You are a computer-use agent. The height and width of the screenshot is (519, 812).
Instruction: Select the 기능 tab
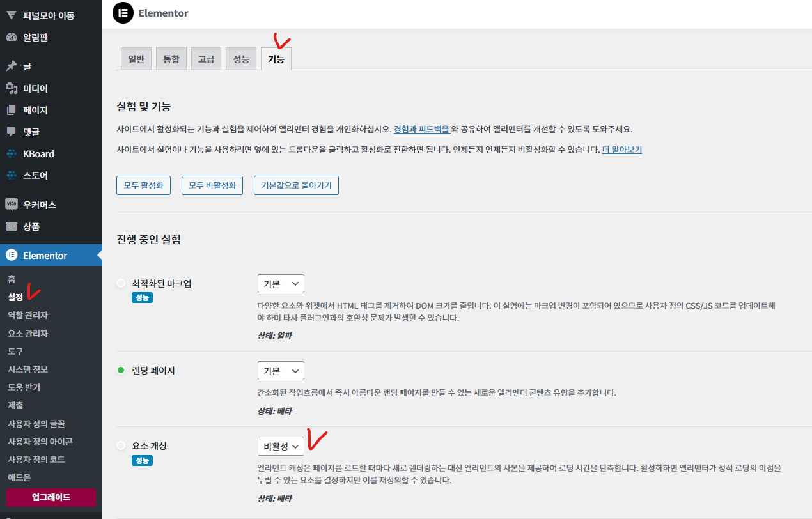[x=276, y=59]
